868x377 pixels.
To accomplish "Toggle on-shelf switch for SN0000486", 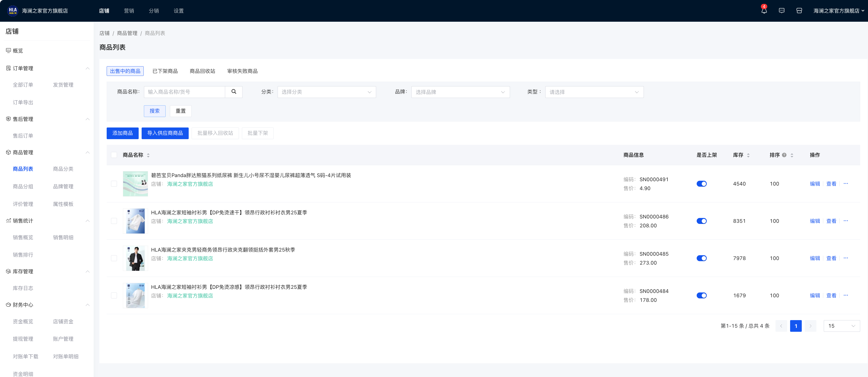I will (x=701, y=221).
